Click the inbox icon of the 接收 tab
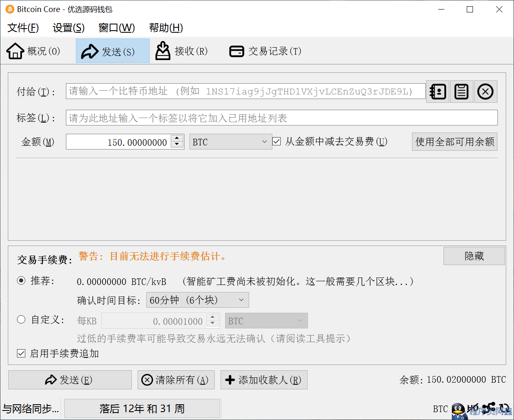The width and height of the screenshot is (514, 420). pos(163,51)
